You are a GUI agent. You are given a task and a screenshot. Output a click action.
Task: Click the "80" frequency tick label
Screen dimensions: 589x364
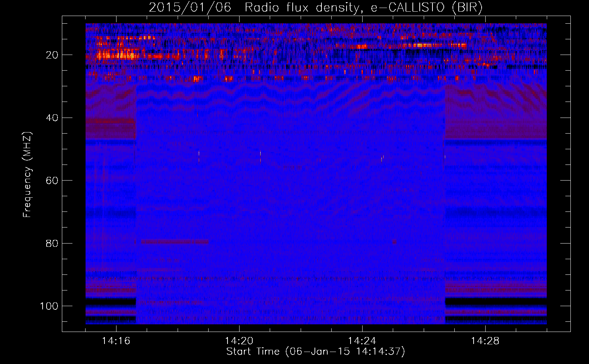pos(52,243)
